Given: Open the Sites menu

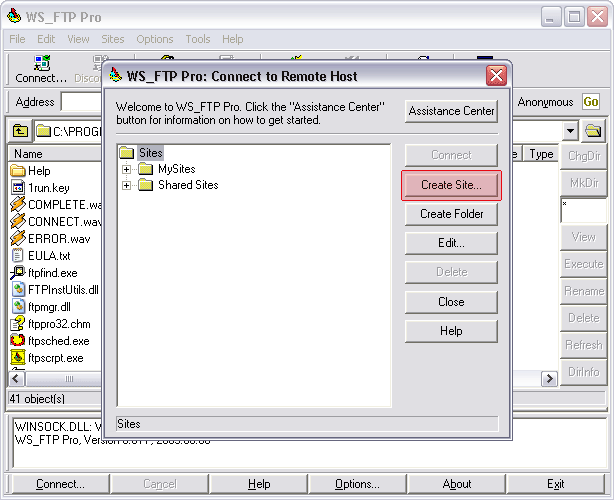Looking at the screenshot, I should [x=112, y=39].
